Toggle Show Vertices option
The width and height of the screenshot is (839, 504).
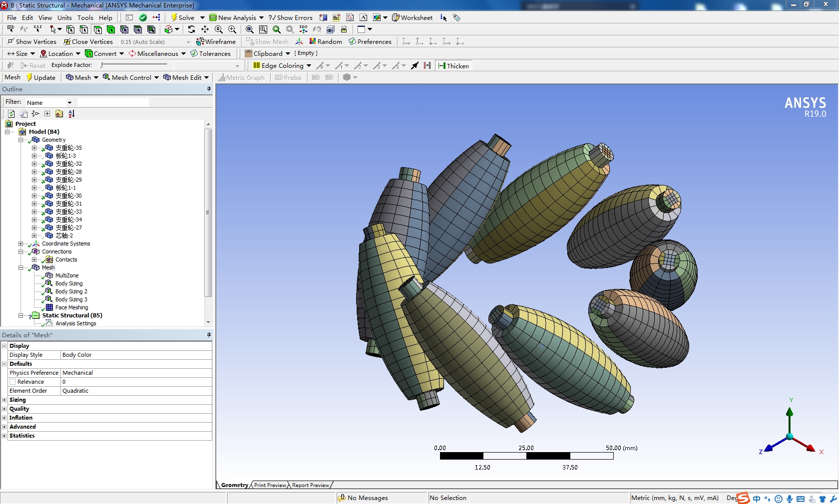pos(31,41)
